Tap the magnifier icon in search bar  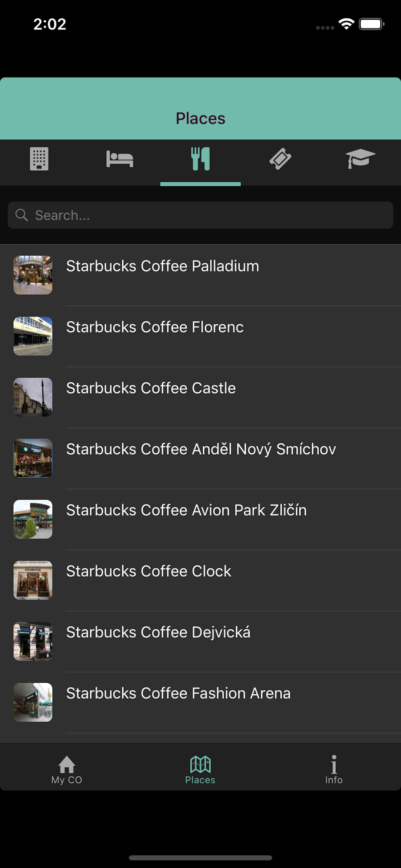[22, 215]
